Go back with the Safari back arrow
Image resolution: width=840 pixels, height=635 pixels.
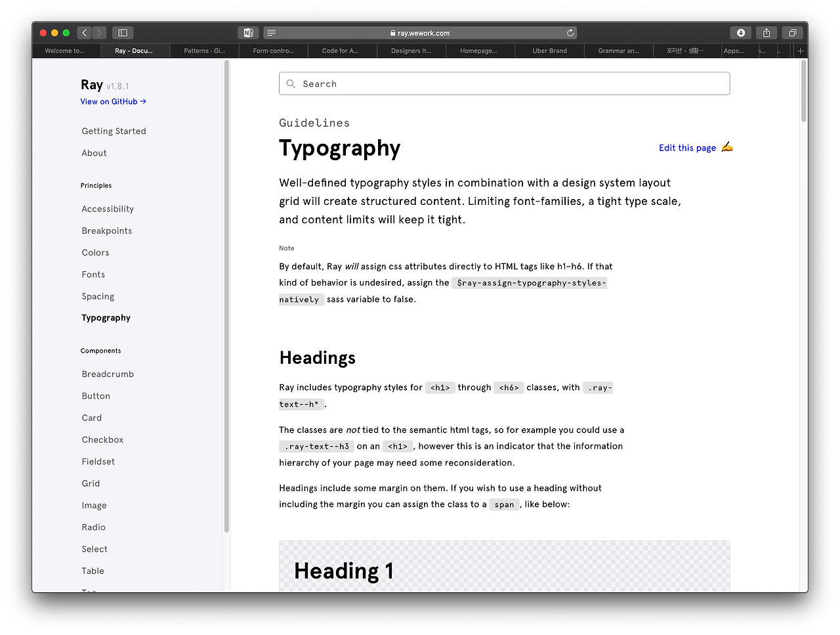84,33
